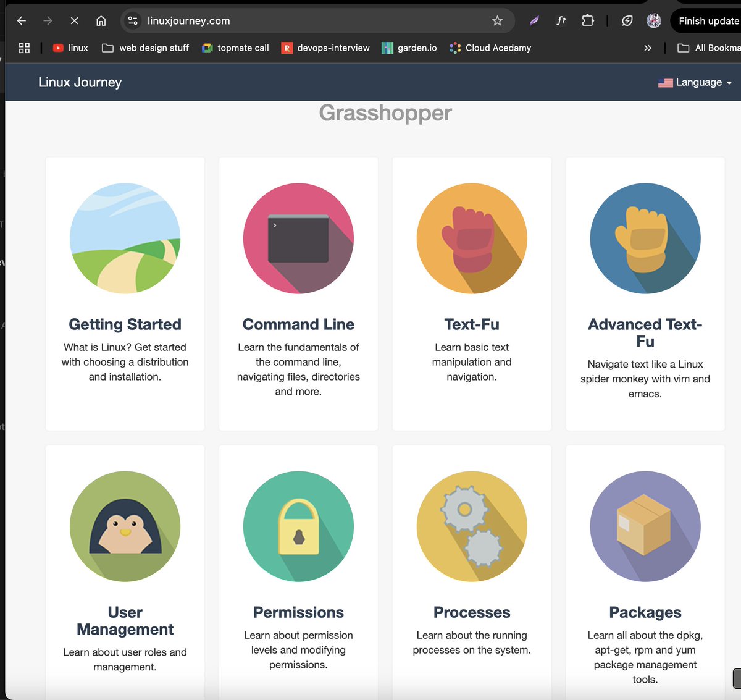Viewport: 741px width, 700px height.
Task: Click text 'Learn about the running processes'
Action: coord(472,643)
